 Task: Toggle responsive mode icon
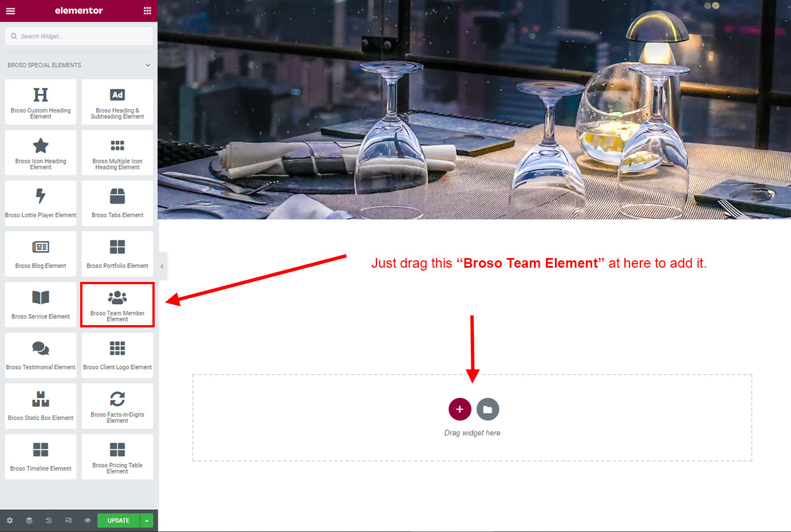pos(68,521)
